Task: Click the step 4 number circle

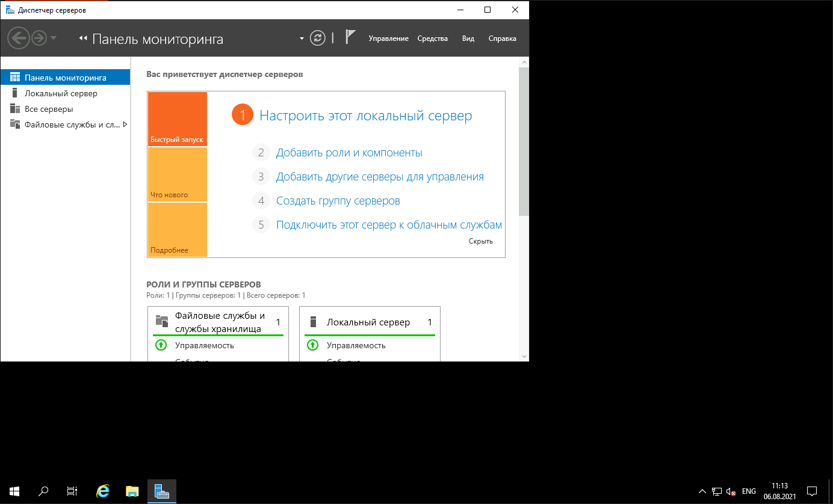Action: [261, 201]
